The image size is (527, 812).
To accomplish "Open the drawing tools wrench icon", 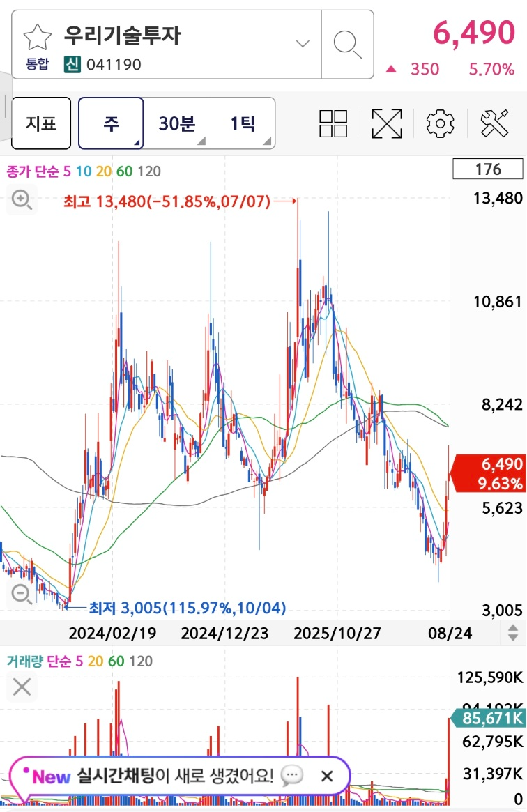I will 494,123.
